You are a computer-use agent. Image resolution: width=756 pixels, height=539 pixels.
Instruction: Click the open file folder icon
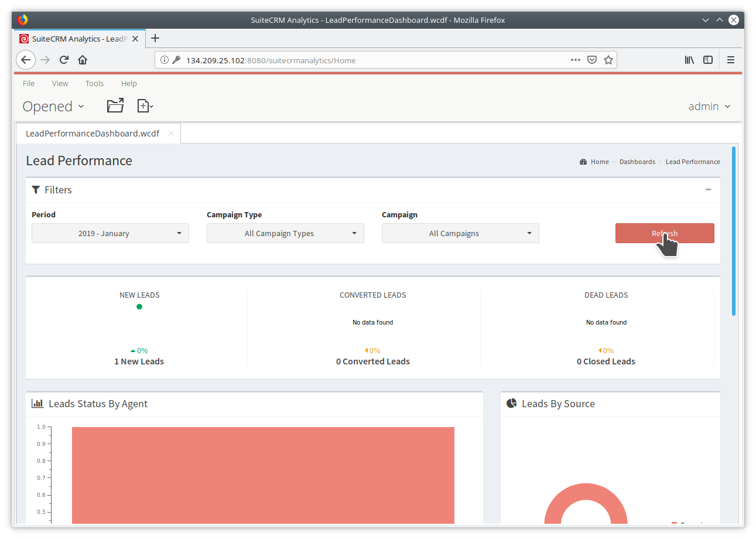pyautogui.click(x=115, y=105)
